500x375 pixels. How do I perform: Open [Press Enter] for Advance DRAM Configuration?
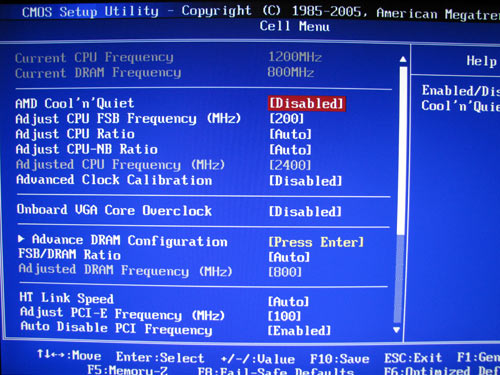pos(316,242)
